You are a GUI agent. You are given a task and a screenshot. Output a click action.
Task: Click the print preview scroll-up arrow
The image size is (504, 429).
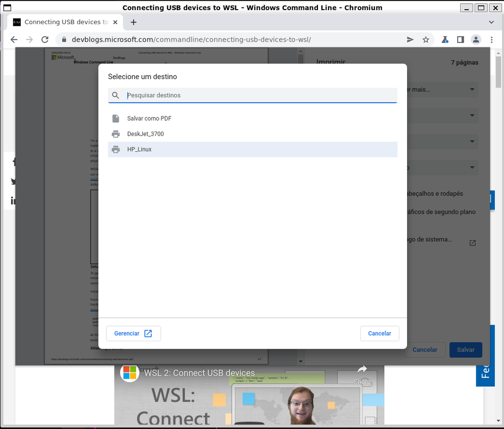tap(301, 51)
